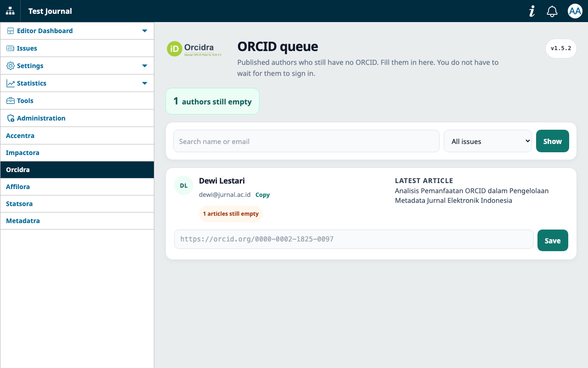Open Editor Dashboard in sidebar
Viewport: 588px width, 368px height.
click(77, 31)
